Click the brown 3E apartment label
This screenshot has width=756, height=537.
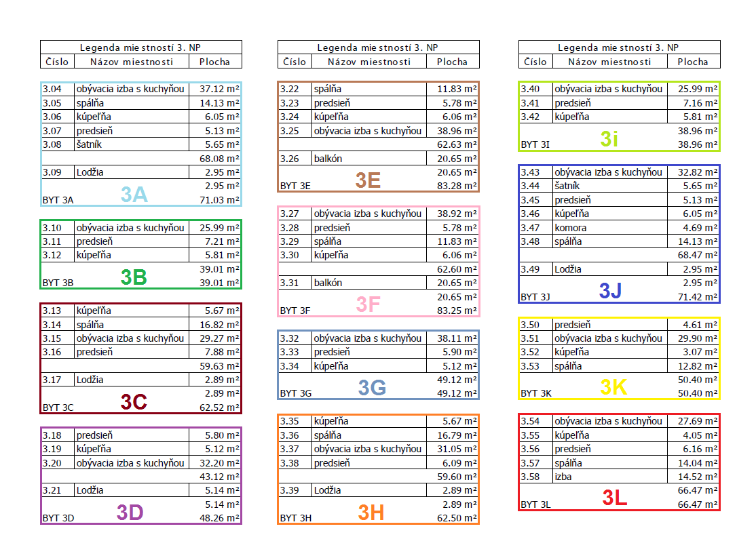(368, 180)
